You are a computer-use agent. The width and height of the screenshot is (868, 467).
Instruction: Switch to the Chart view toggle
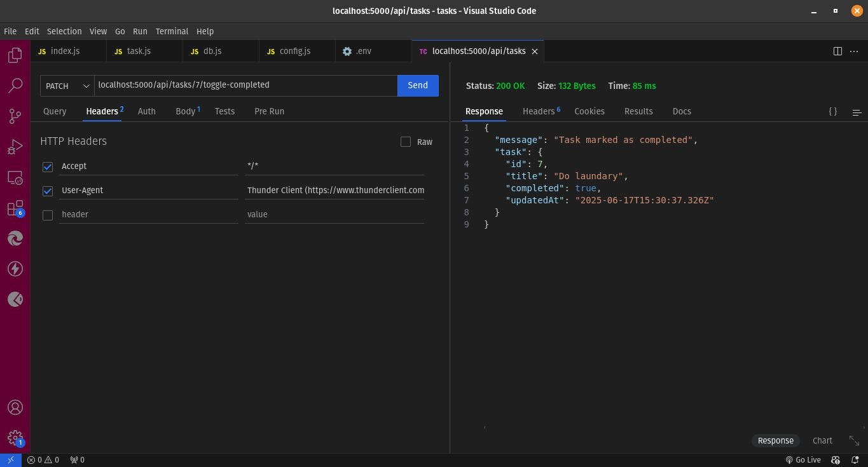(822, 440)
